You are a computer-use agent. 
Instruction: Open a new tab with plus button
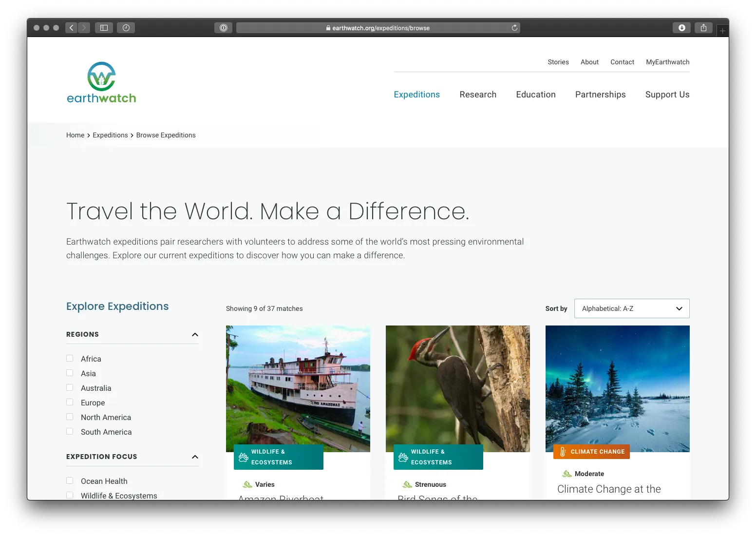(x=722, y=31)
